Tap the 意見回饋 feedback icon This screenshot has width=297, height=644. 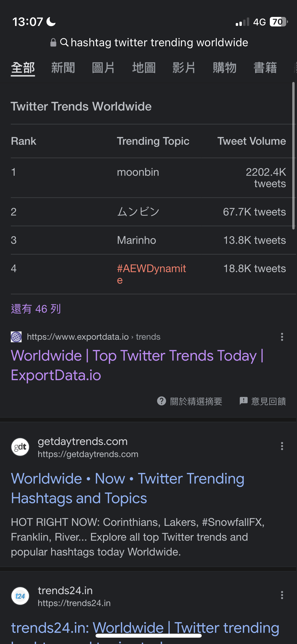pyautogui.click(x=243, y=401)
